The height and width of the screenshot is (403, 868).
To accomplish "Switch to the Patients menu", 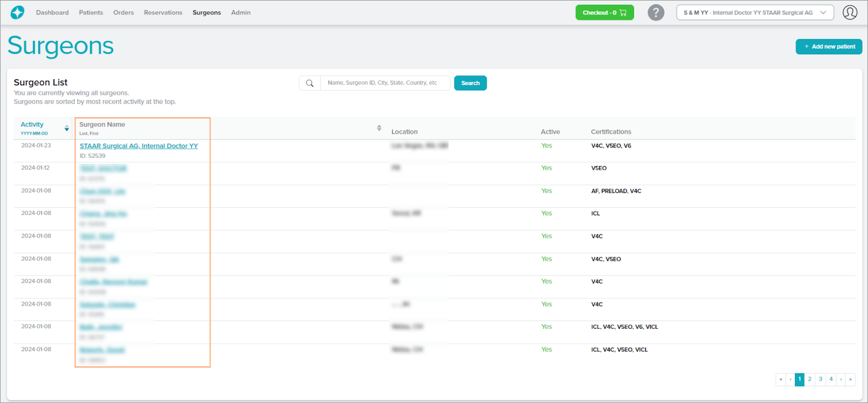I will click(x=91, y=12).
